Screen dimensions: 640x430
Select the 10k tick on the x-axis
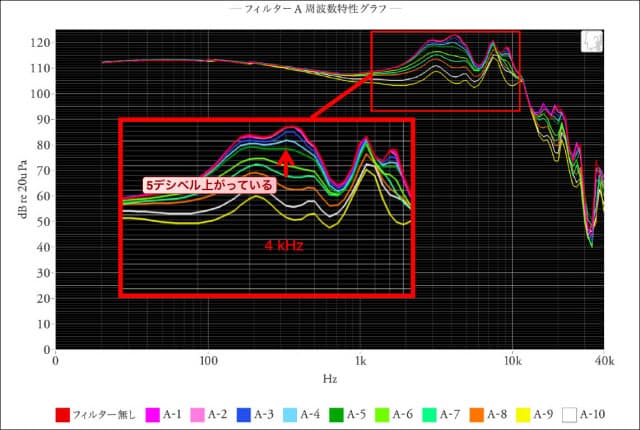pos(513,361)
